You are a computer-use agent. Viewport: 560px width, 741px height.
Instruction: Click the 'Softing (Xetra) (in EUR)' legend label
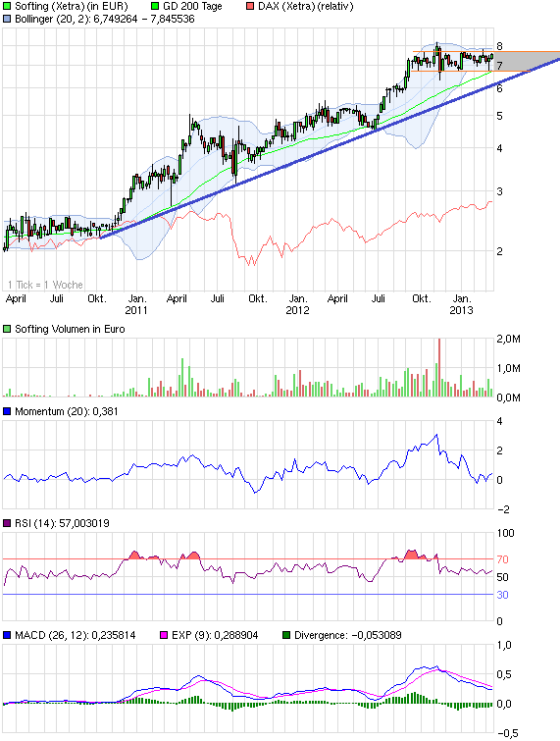(72, 7)
